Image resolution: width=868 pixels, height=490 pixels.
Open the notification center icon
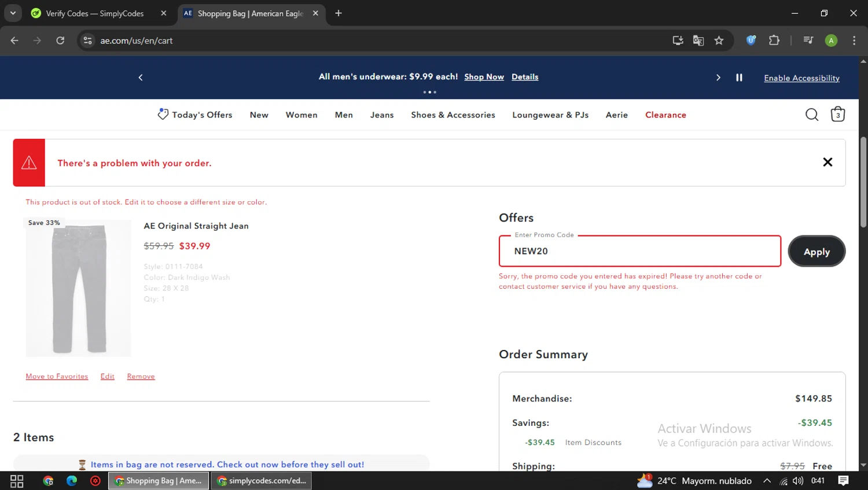844,481
